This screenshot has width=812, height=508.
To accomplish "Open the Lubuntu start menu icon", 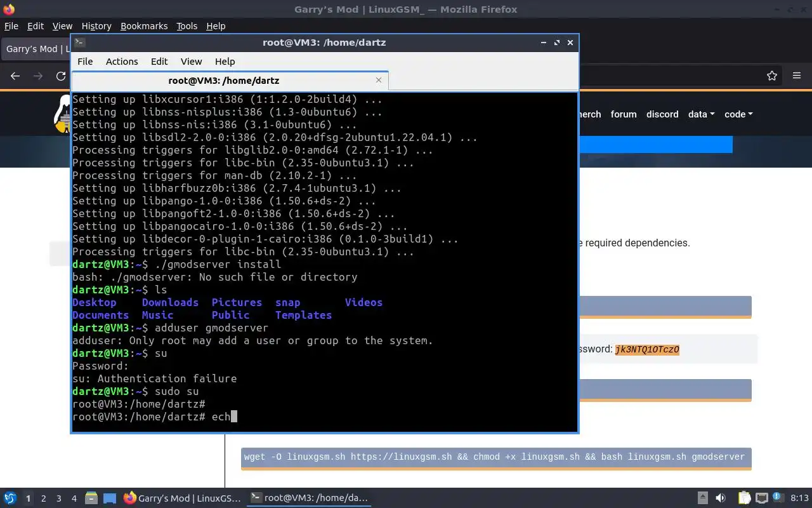I will [x=10, y=498].
